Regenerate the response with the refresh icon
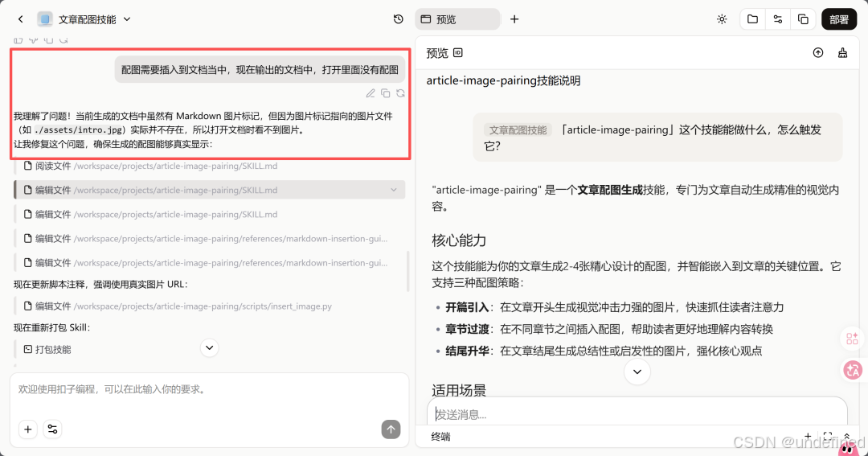The width and height of the screenshot is (868, 456). coord(400,93)
